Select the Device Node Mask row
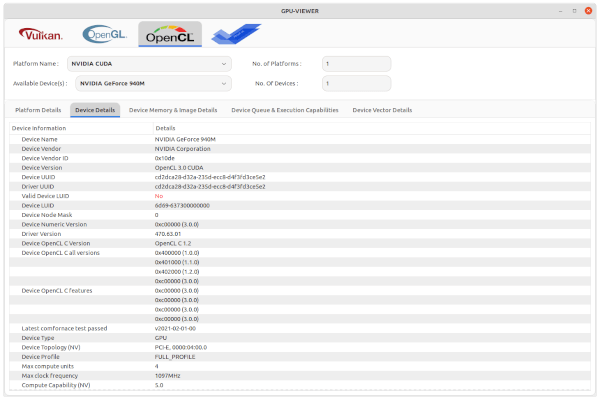This screenshot has width=600, height=400. click(x=300, y=215)
